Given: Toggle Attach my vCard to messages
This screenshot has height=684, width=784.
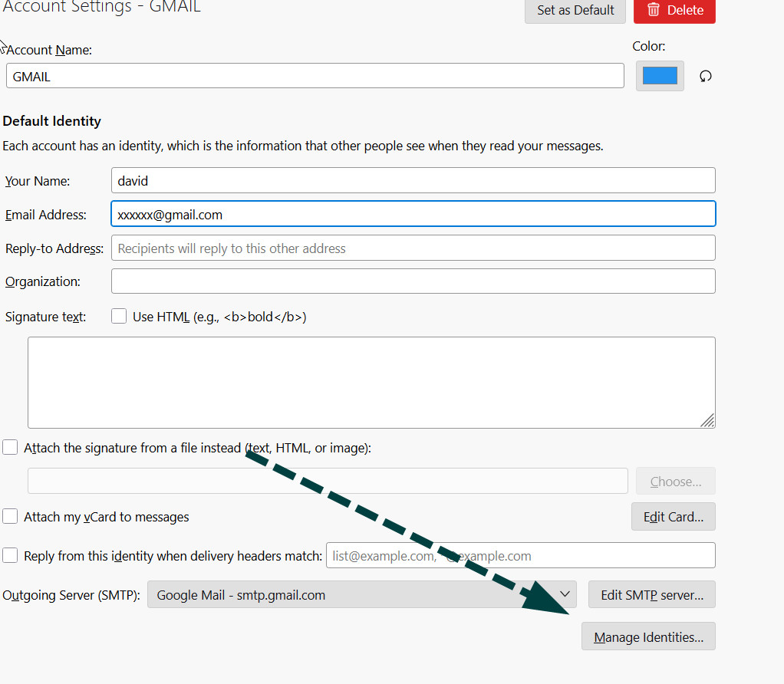Looking at the screenshot, I should (x=10, y=517).
